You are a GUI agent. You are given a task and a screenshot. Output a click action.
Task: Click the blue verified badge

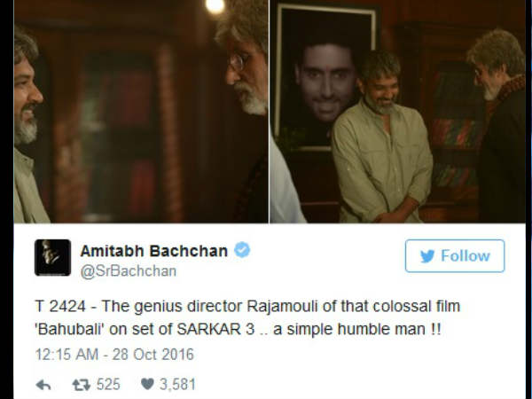242,250
